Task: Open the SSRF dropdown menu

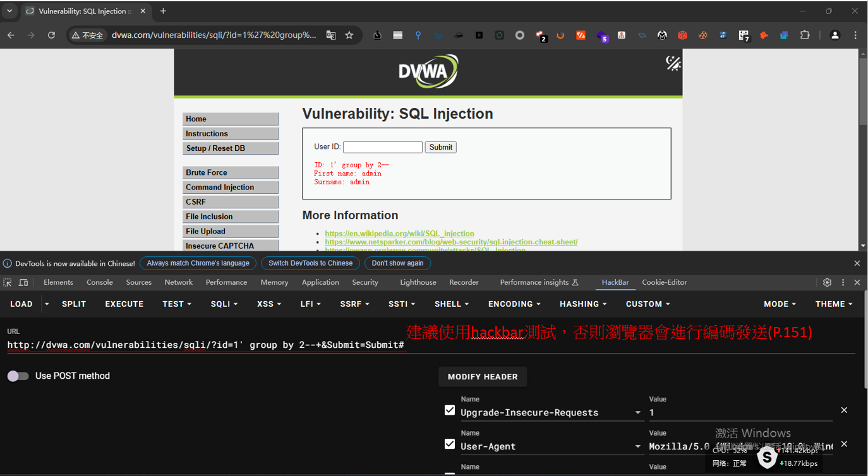Action: click(x=355, y=304)
